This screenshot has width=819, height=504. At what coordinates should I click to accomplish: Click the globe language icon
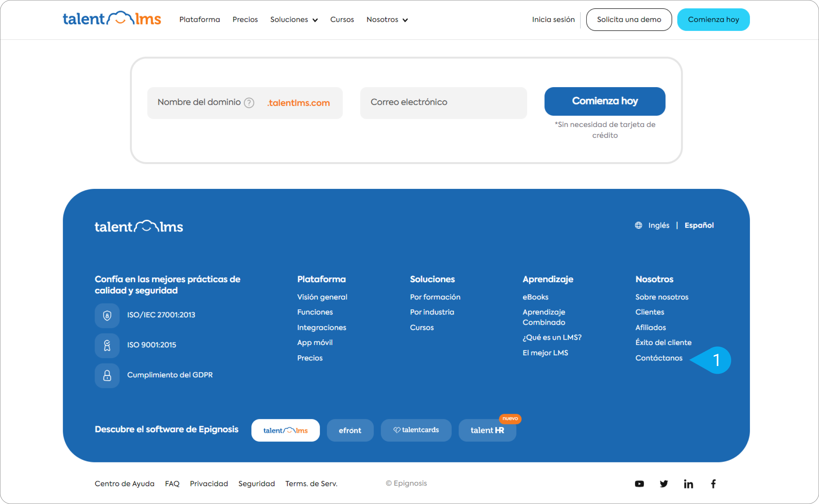[x=639, y=225]
